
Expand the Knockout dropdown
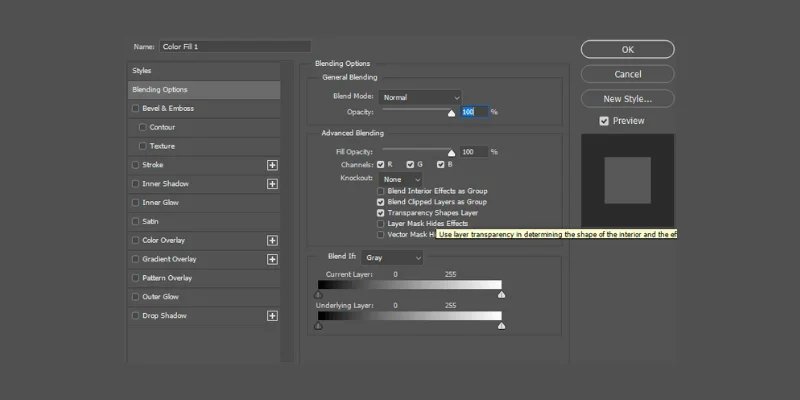click(400, 178)
